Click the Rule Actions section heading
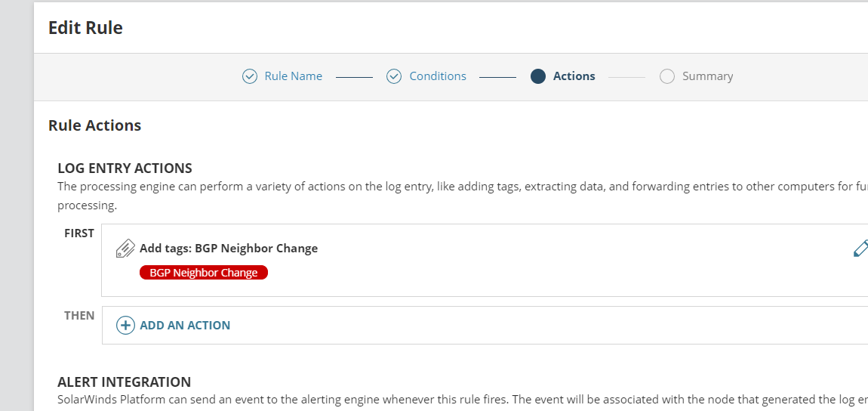 click(94, 125)
